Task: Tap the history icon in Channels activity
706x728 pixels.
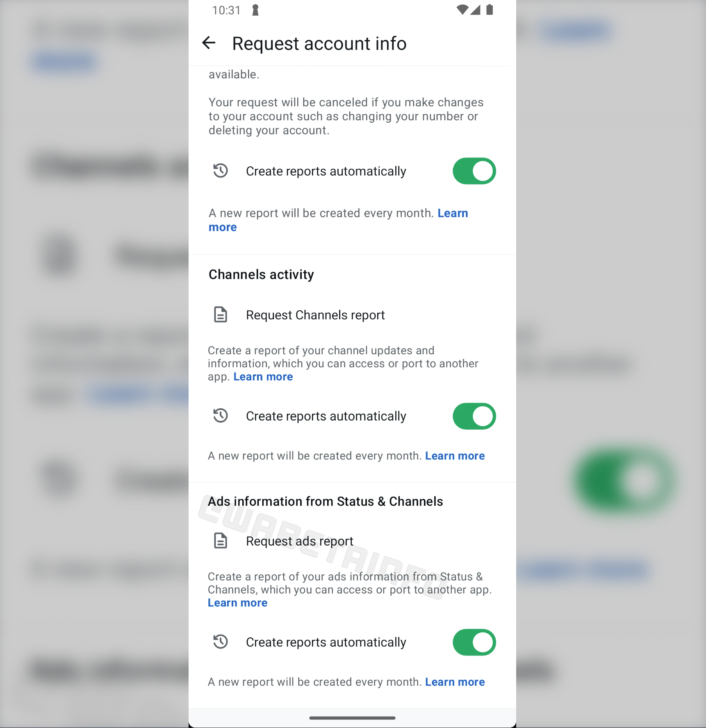Action: click(x=221, y=416)
